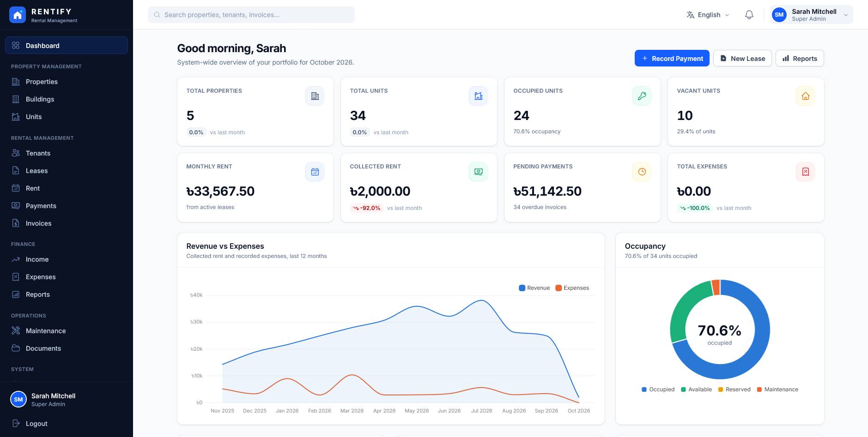Open the Rent menu item
The height and width of the screenshot is (437, 868).
point(67,188)
